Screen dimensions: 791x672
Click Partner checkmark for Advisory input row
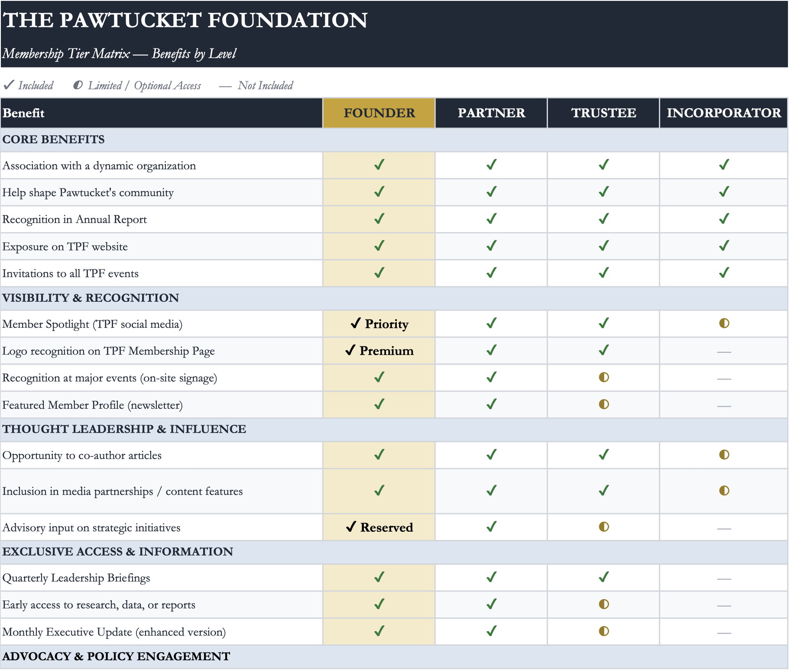click(491, 527)
